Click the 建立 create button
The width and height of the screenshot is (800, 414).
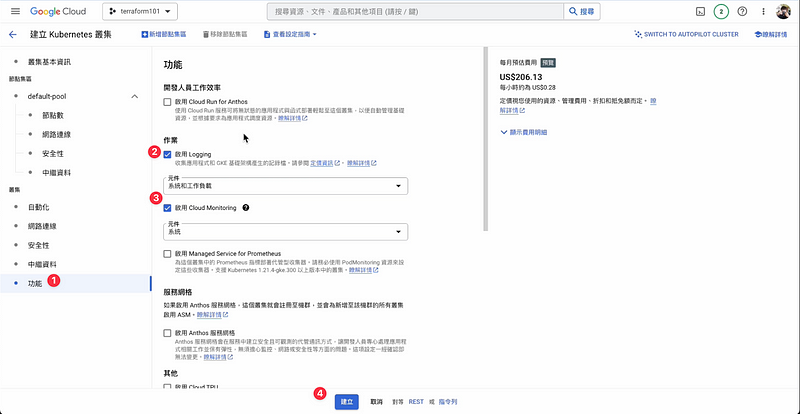tap(347, 402)
